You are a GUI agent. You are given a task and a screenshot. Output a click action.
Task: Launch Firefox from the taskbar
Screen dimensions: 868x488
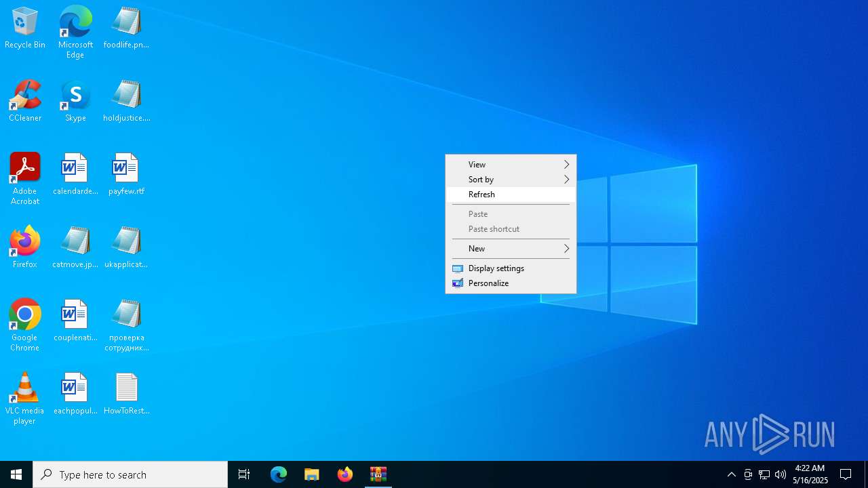[345, 474]
